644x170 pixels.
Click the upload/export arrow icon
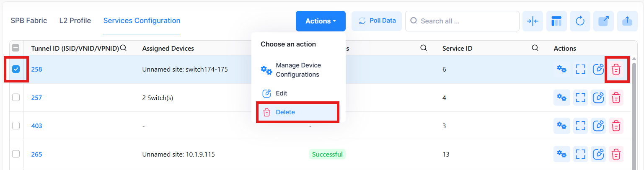coord(627,21)
